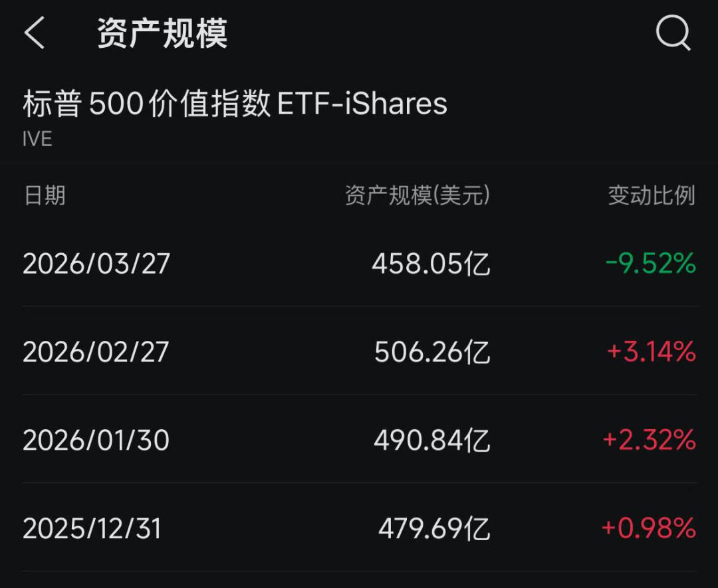Tap the 458.05亿 asset value

coord(431,264)
